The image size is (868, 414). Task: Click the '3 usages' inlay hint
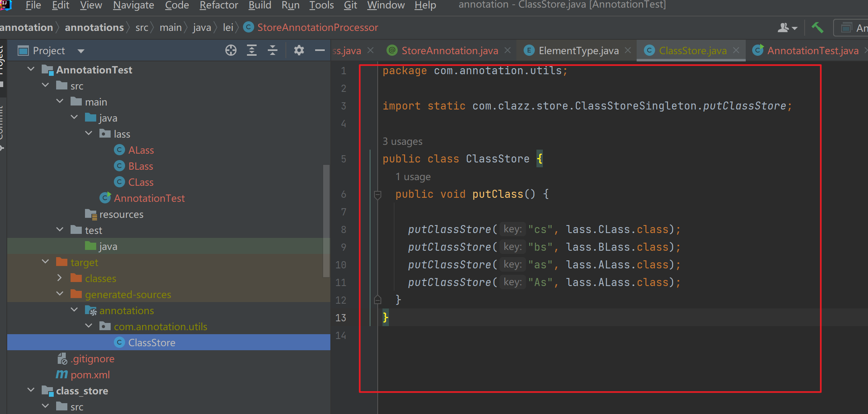pyautogui.click(x=403, y=142)
